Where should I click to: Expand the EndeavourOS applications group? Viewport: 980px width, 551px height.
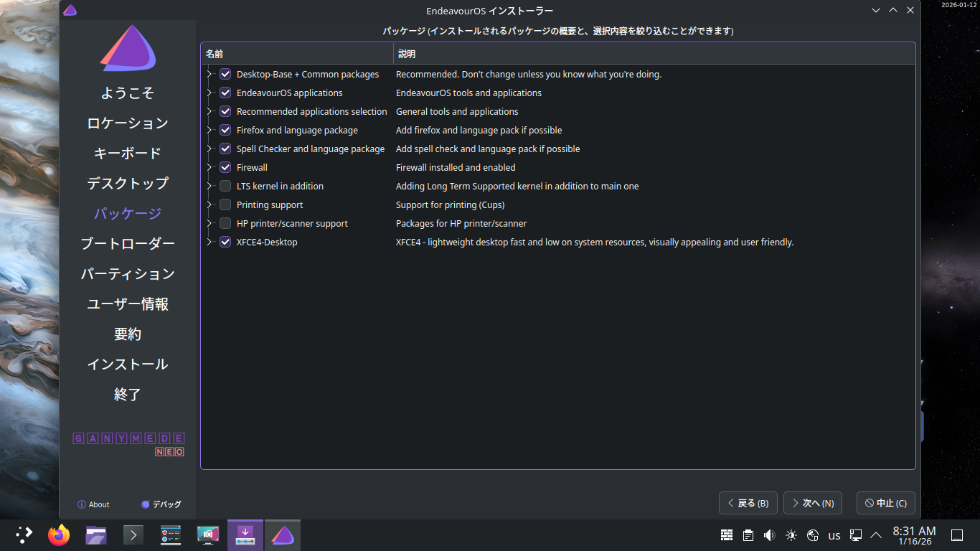210,93
